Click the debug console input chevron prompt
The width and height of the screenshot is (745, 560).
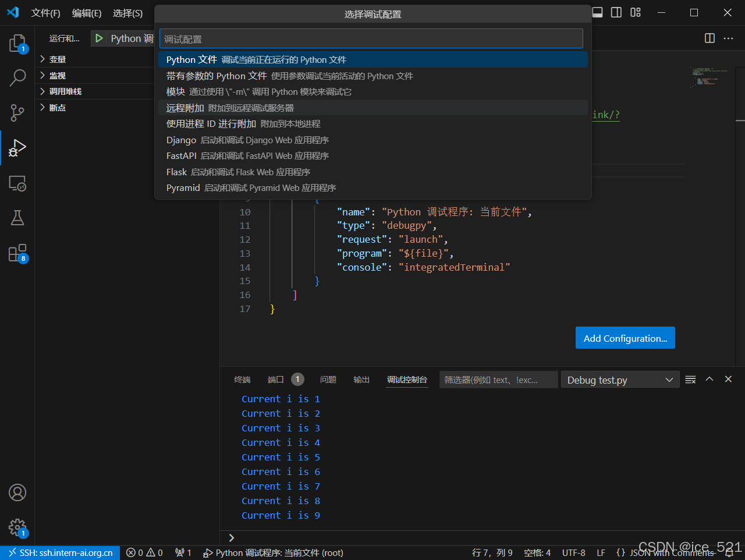pyautogui.click(x=232, y=538)
